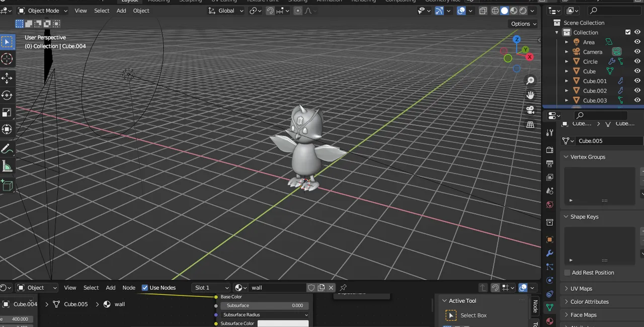Unlink the wall material with the X
Viewport: 644px width, 327px height.
point(331,288)
